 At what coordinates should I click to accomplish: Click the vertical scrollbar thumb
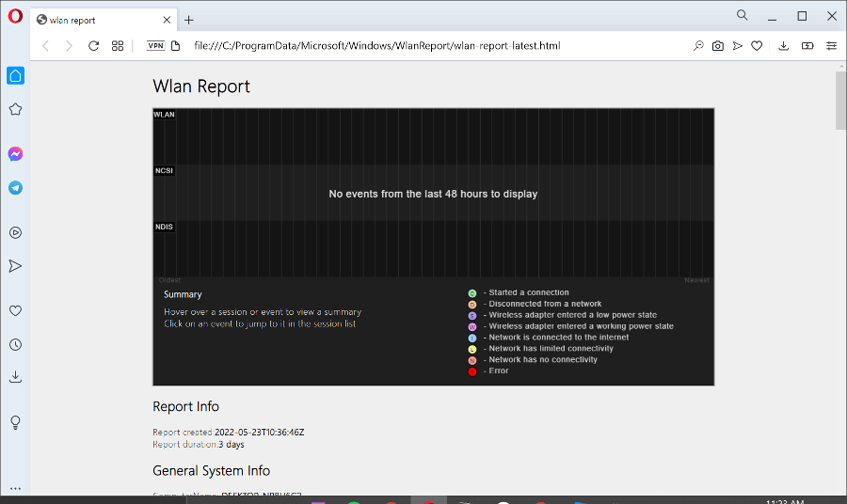840,101
